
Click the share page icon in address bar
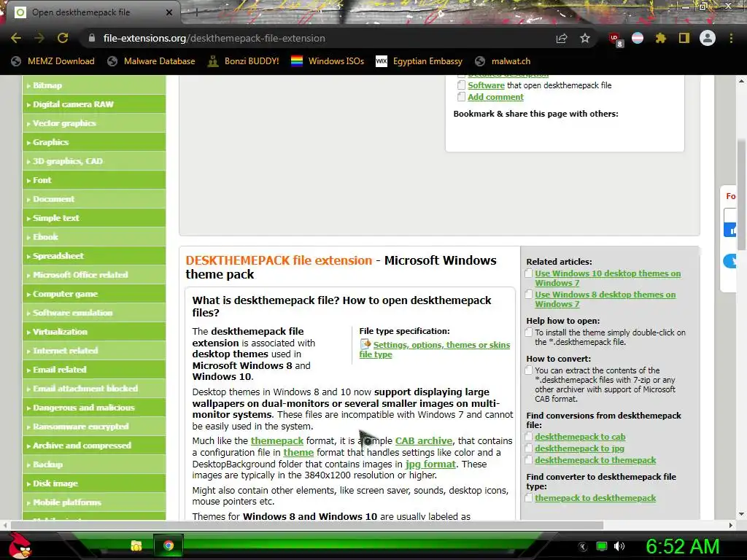click(x=562, y=38)
